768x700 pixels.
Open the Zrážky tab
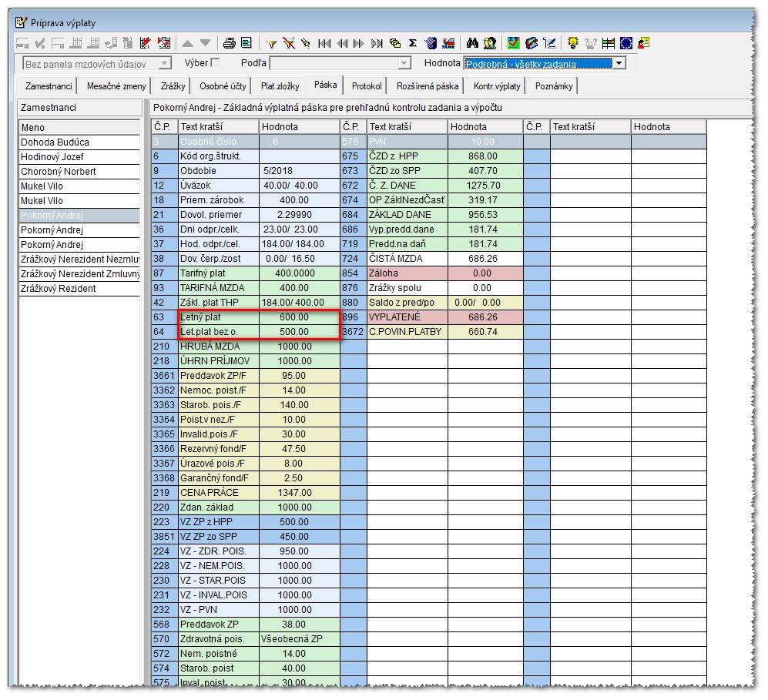pyautogui.click(x=173, y=86)
